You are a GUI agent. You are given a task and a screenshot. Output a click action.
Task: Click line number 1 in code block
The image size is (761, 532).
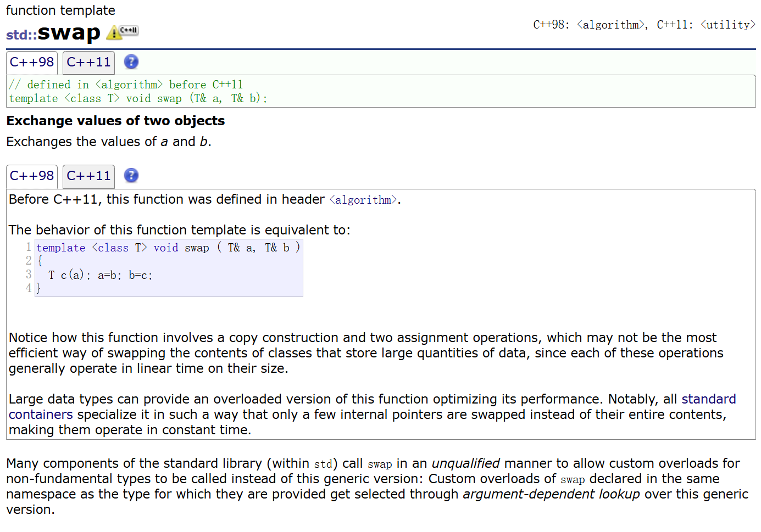pos(29,247)
